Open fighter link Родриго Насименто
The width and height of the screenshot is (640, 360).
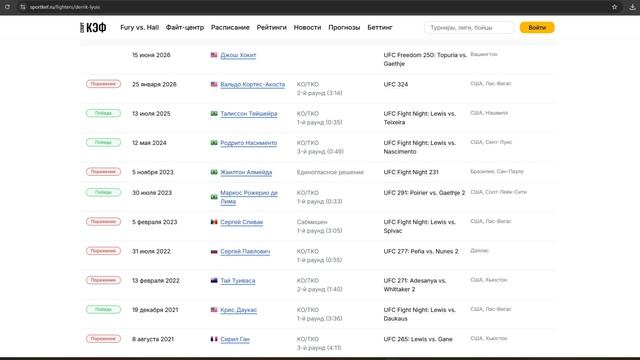coord(249,143)
